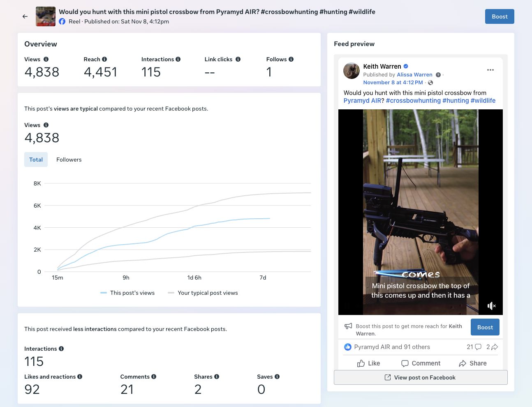Open info icon next to Comments
532x407 pixels.
tap(154, 377)
